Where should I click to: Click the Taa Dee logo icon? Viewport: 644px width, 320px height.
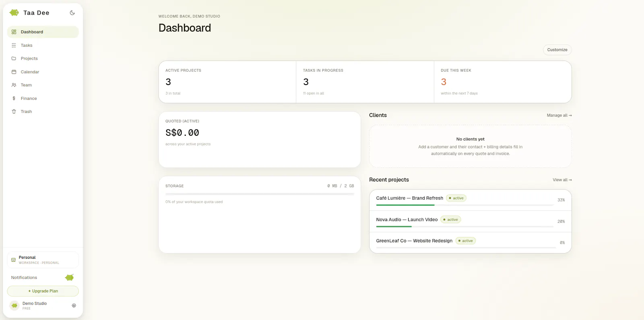click(x=14, y=12)
